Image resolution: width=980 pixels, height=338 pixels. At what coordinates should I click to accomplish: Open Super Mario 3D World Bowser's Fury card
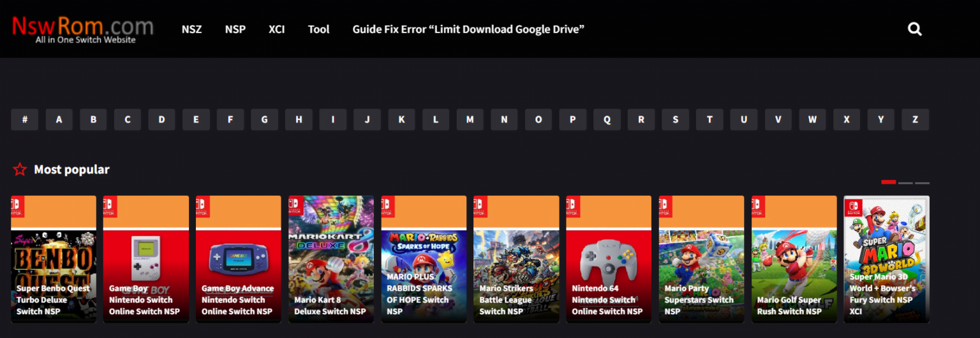pyautogui.click(x=887, y=259)
